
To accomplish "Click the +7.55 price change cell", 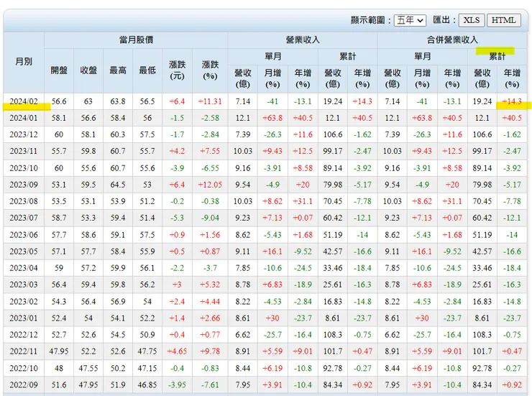I will click(x=210, y=151).
